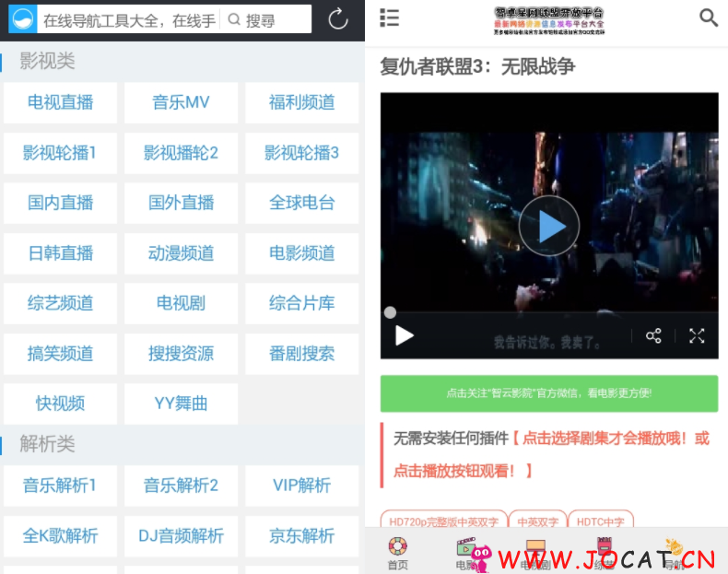Click the movie title 复仇者联盟3：无限战争

click(x=477, y=67)
